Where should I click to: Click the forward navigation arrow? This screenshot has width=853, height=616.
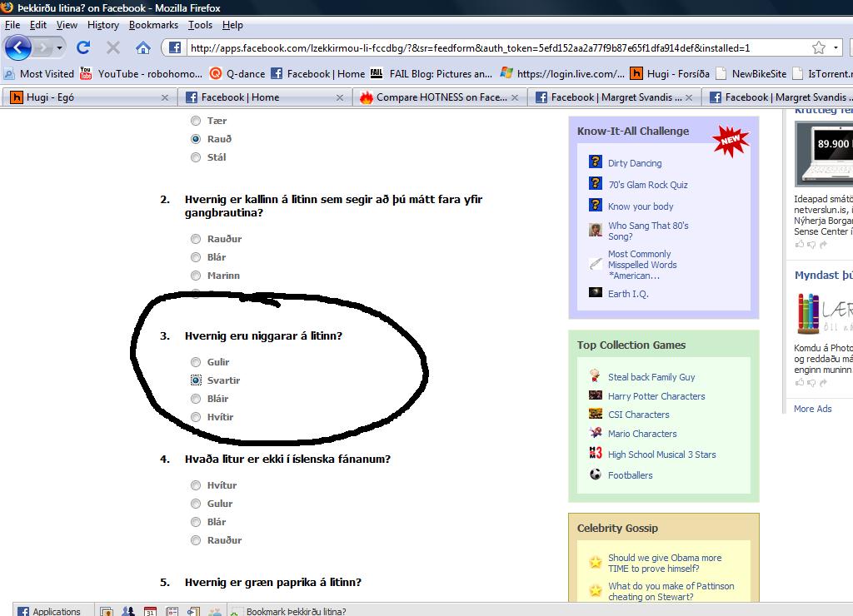tap(42, 47)
